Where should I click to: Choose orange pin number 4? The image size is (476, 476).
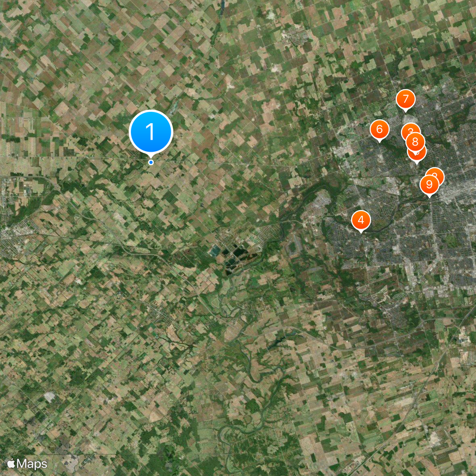(361, 220)
